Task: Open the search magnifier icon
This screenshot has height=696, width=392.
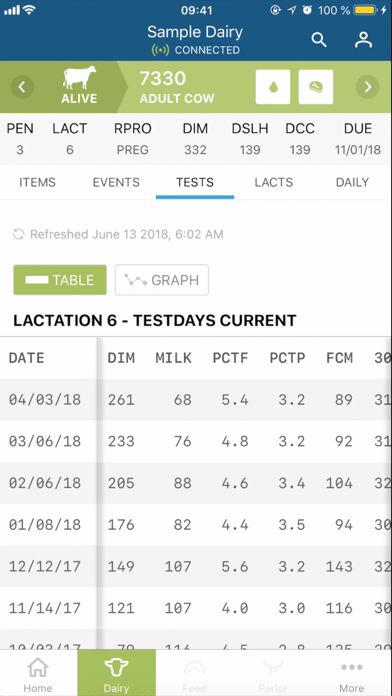Action: pos(319,40)
